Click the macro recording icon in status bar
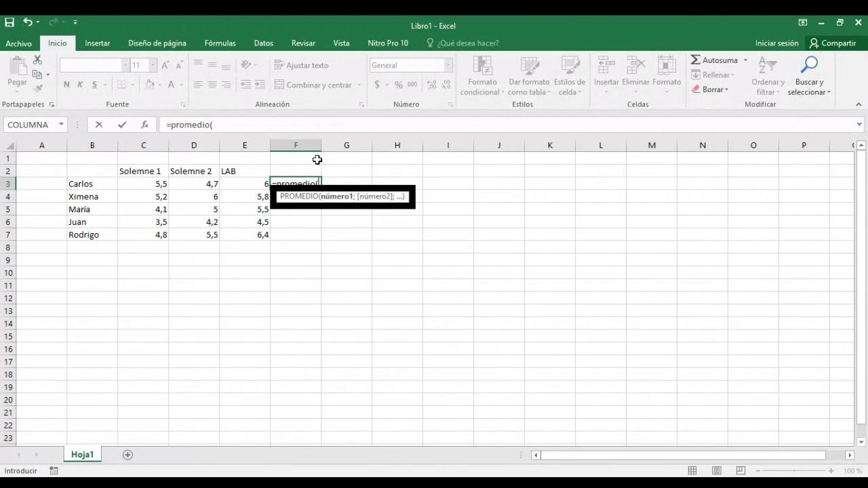 click(54, 470)
